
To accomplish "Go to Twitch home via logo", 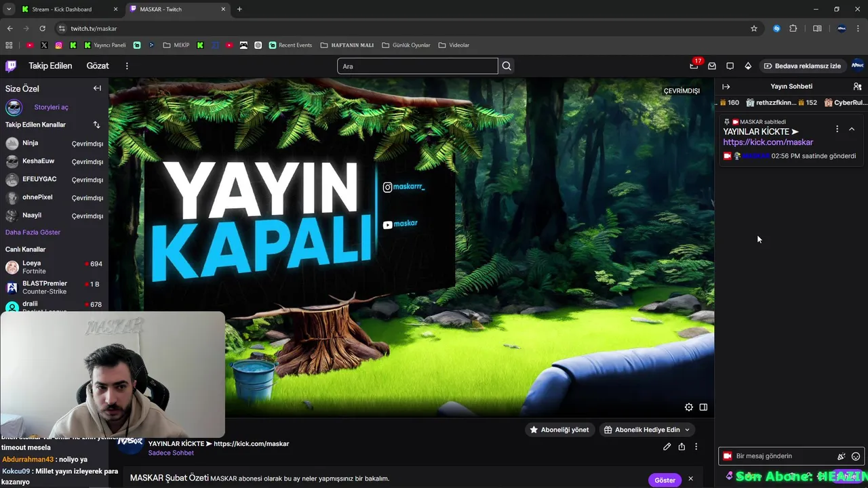I will pyautogui.click(x=11, y=66).
